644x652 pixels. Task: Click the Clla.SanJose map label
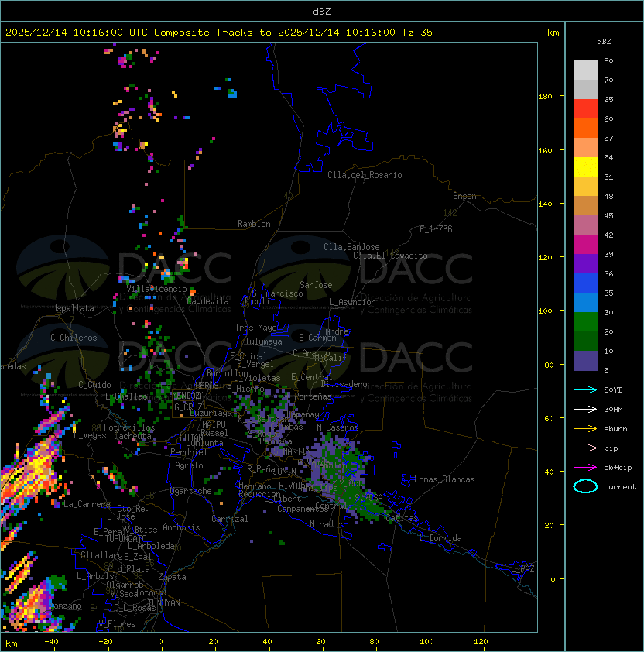[351, 247]
